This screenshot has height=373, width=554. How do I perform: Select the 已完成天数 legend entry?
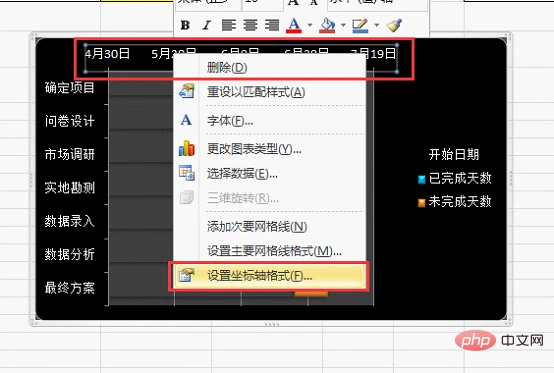[455, 178]
